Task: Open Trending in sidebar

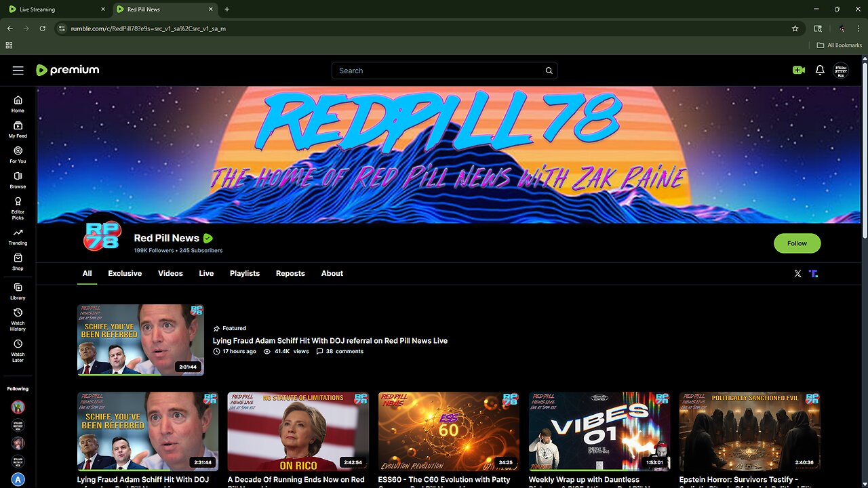Action: pos(18,237)
